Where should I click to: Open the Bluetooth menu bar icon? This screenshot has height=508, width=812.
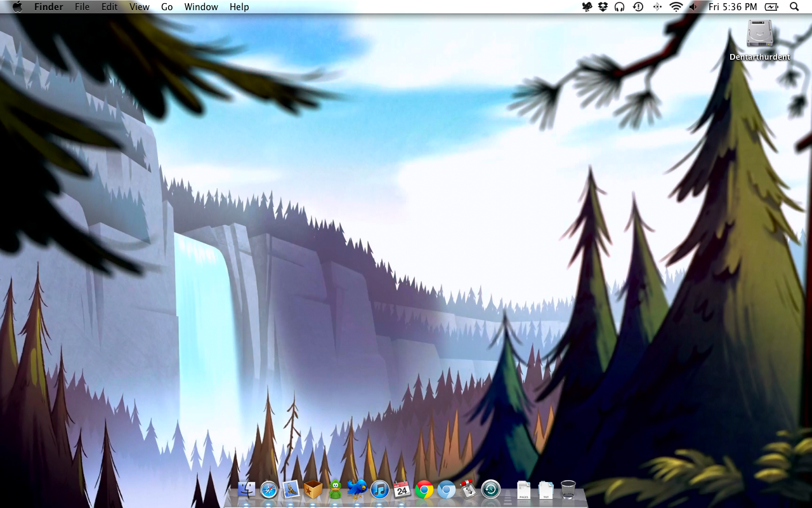pyautogui.click(x=657, y=7)
